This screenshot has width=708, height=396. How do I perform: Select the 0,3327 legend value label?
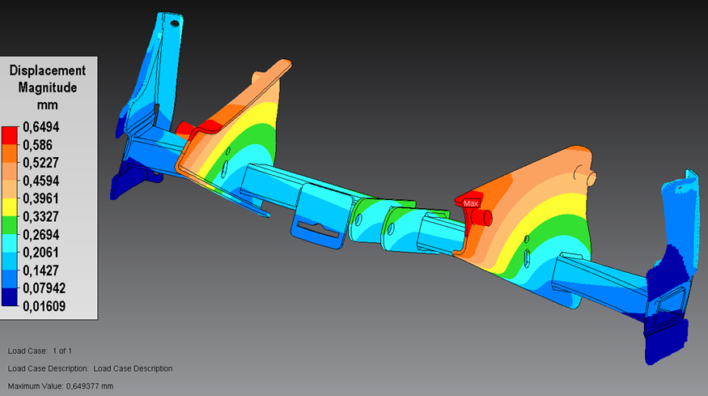pyautogui.click(x=41, y=216)
